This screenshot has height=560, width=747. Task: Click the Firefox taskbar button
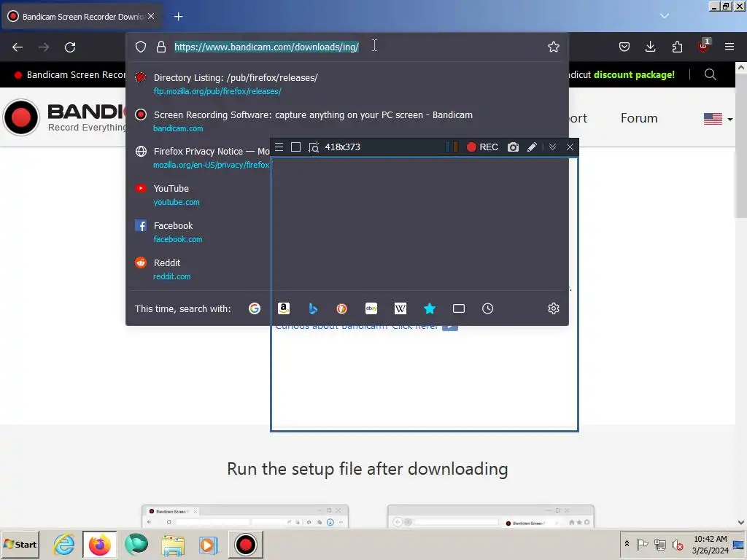coord(99,545)
